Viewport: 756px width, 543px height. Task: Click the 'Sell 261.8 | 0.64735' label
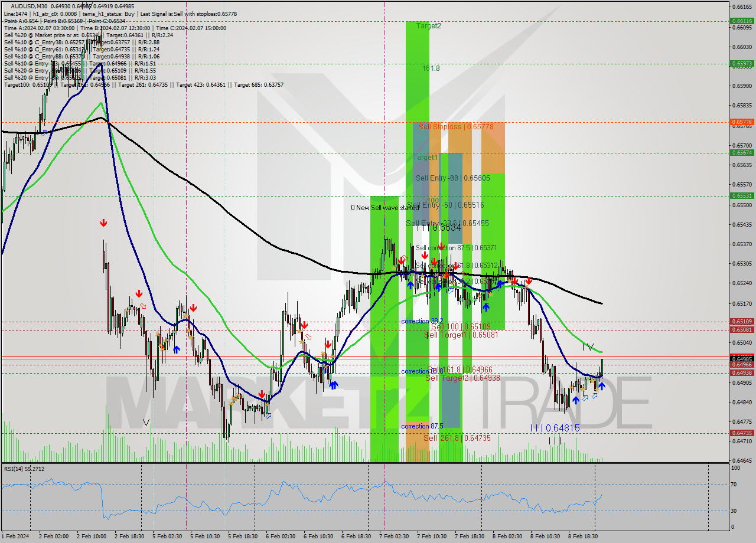[457, 439]
